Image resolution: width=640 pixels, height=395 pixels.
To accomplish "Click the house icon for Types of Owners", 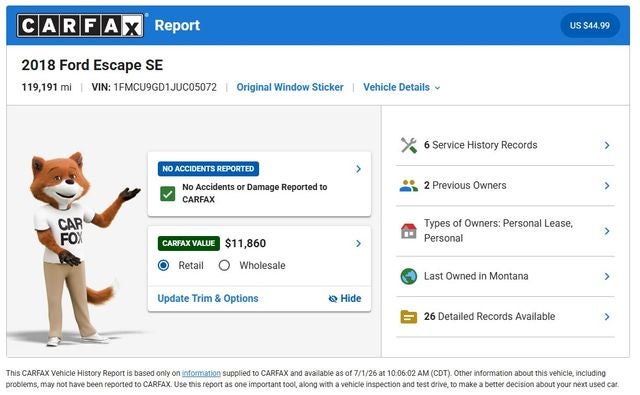I will (x=409, y=231).
